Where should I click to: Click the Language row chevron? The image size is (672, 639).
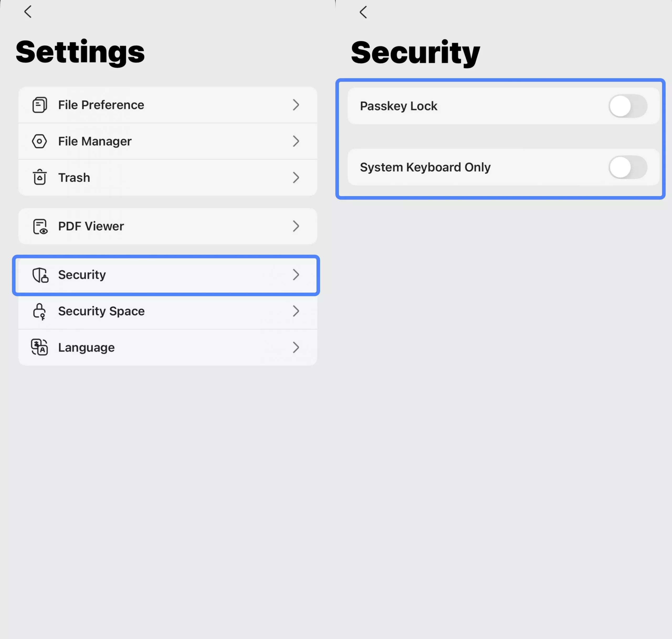296,347
